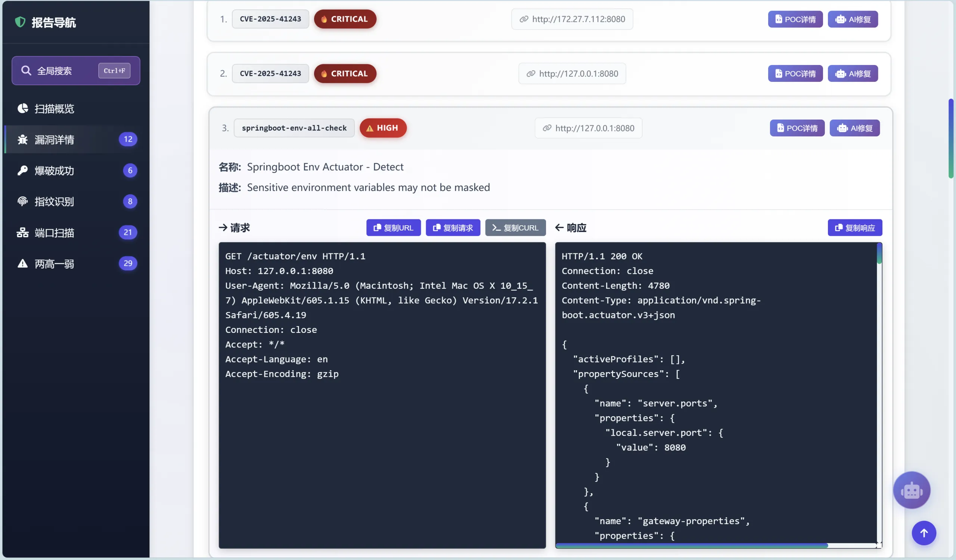Click the shield logo next to 报告导航
This screenshot has height=560, width=956.
pyautogui.click(x=20, y=22)
